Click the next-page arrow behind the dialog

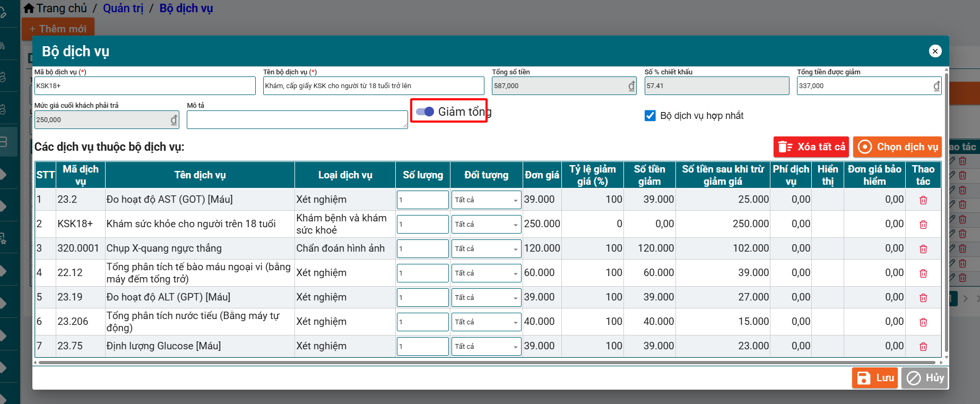[x=966, y=299]
